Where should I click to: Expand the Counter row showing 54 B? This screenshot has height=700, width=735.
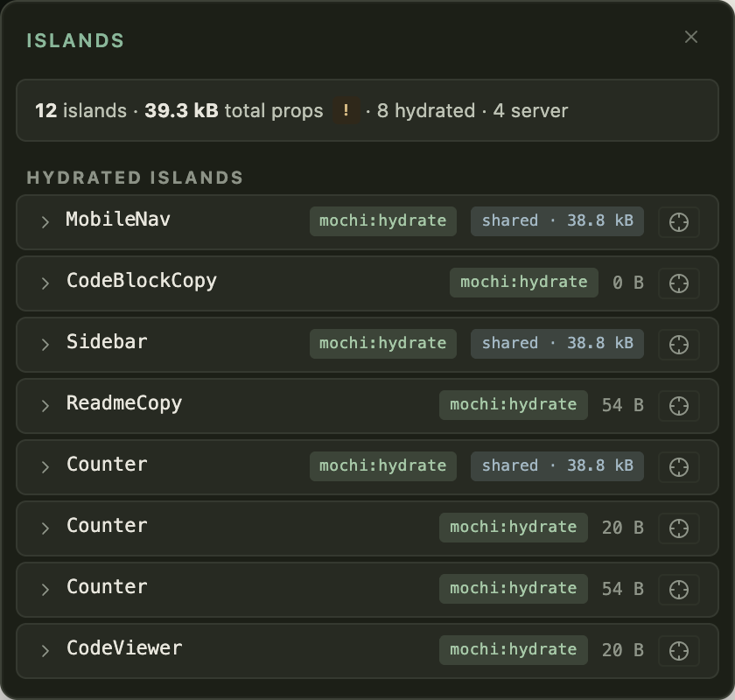pos(45,590)
